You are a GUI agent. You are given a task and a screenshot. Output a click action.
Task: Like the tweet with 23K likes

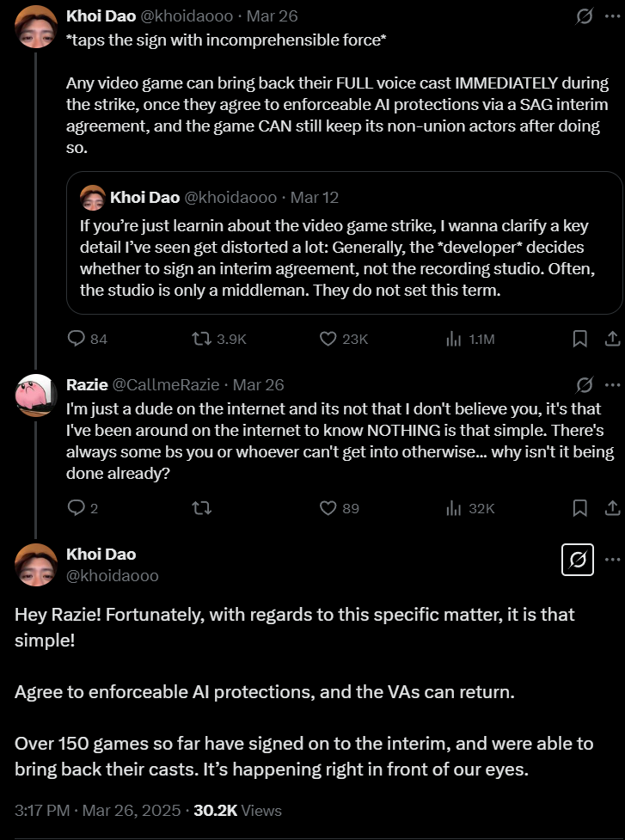click(343, 339)
